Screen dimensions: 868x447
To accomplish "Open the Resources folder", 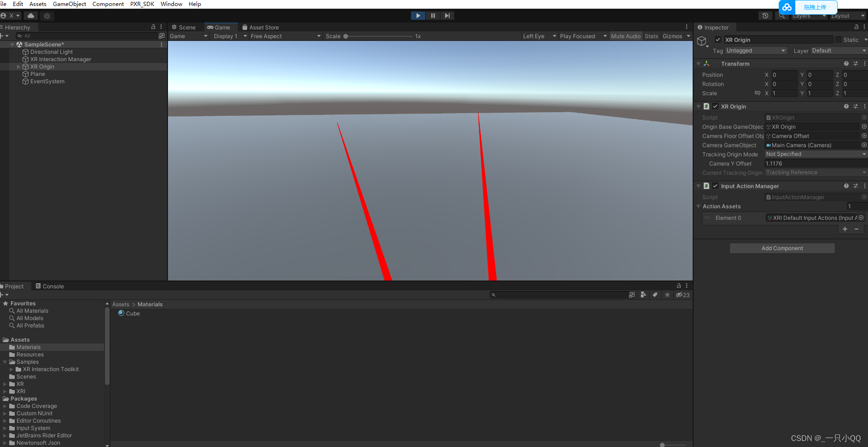I will [30, 355].
